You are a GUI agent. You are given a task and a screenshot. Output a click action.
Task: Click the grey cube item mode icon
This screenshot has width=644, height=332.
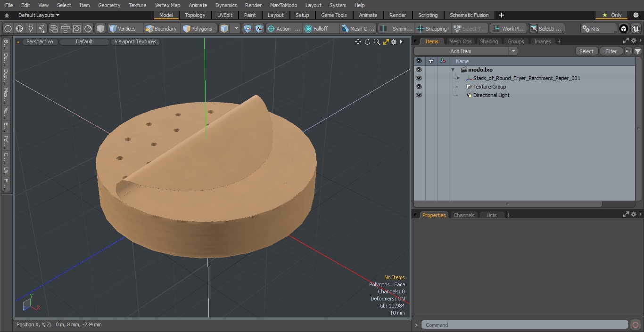pos(100,29)
